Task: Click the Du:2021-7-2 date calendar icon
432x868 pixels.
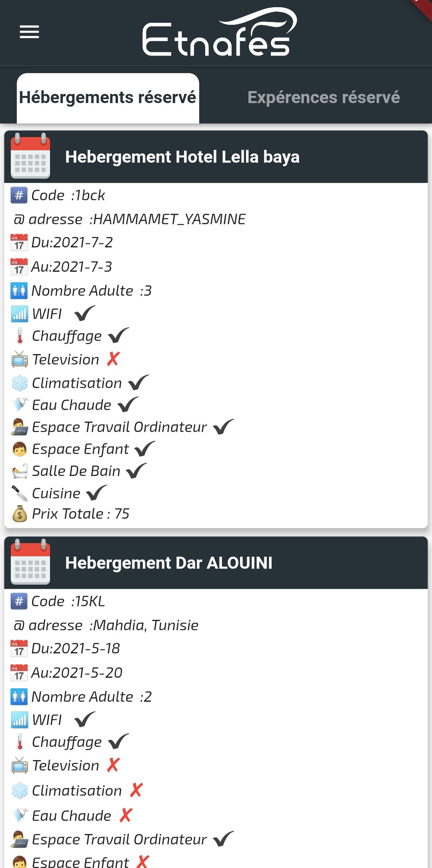Action: [x=19, y=243]
